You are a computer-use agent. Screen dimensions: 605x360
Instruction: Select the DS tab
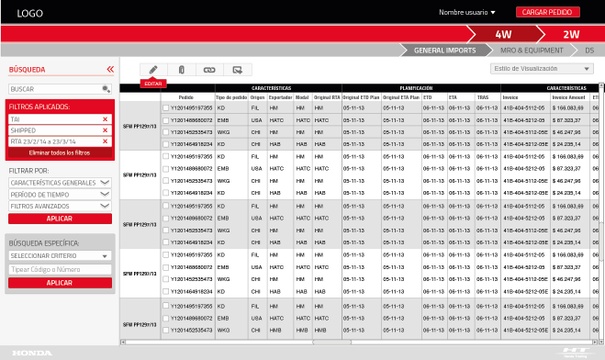pos(589,50)
